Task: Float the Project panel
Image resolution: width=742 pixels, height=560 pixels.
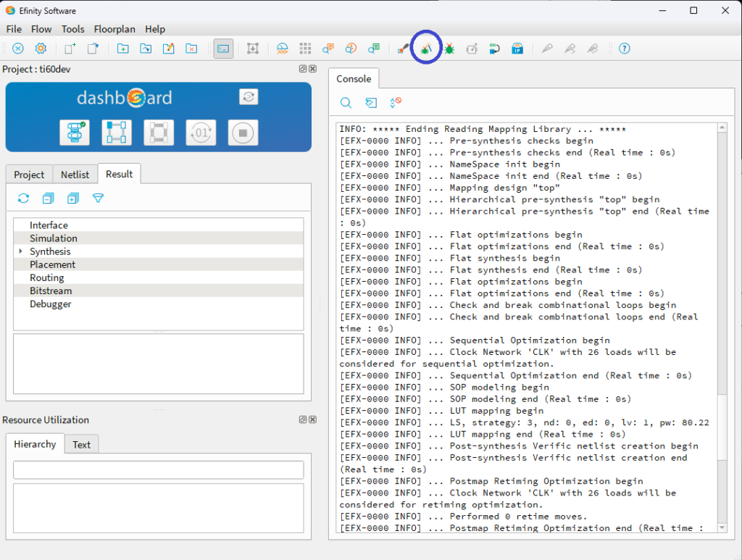Action: 303,69
